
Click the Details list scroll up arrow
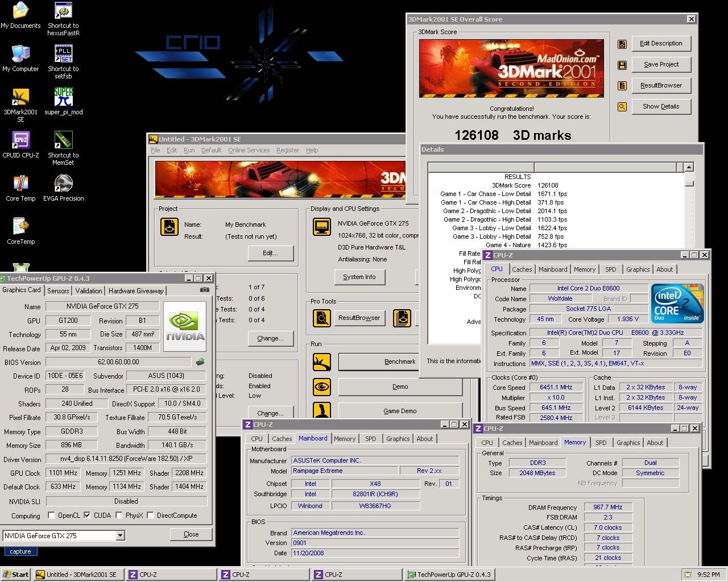(x=689, y=167)
